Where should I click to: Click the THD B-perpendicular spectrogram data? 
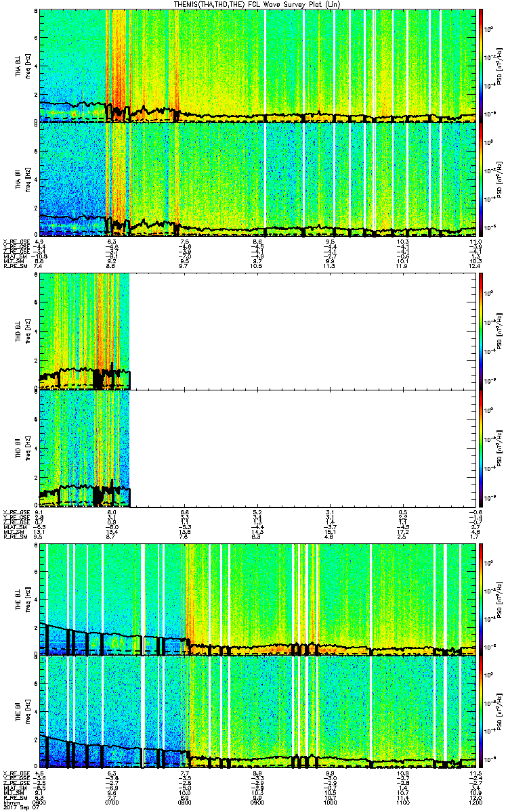(85, 331)
